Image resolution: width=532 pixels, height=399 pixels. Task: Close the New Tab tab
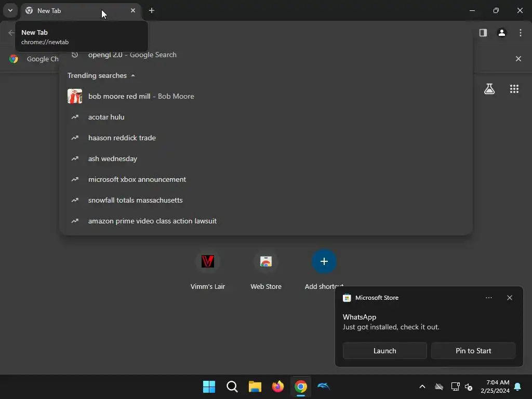coord(133,10)
